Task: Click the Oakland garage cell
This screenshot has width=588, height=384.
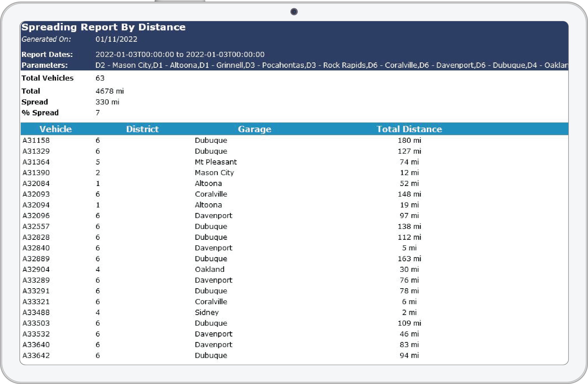Action: click(210, 269)
